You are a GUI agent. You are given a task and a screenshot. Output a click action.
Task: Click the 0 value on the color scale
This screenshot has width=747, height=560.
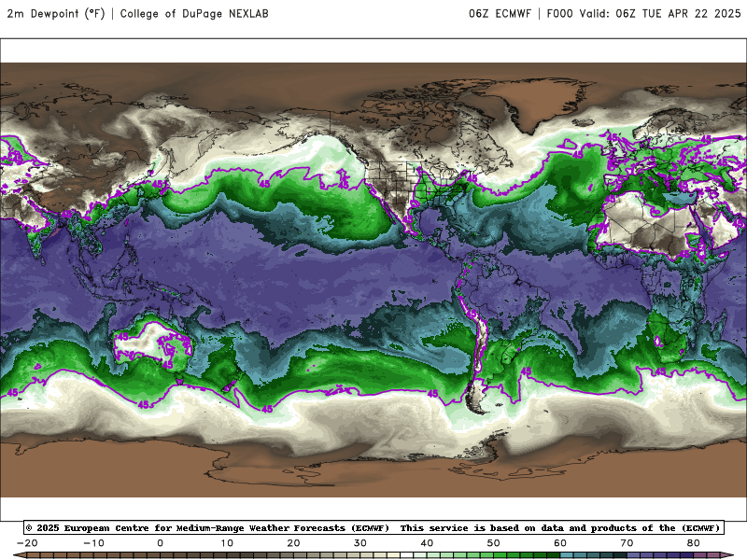160,543
